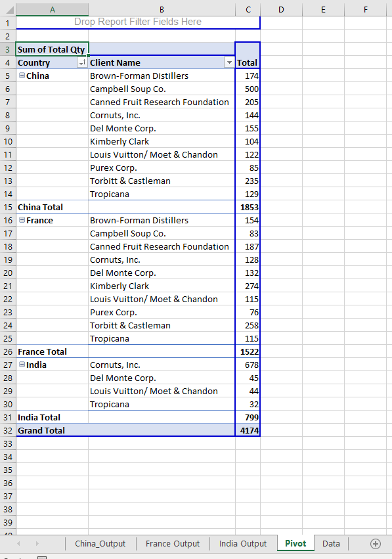Click the Select All corner triangle
Viewport: 392px width, 559px height.
[10, 10]
